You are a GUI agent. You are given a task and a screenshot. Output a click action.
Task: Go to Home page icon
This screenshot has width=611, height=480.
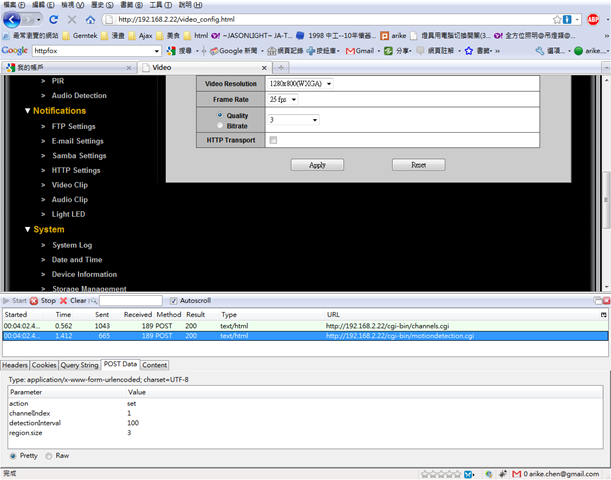(x=90, y=19)
